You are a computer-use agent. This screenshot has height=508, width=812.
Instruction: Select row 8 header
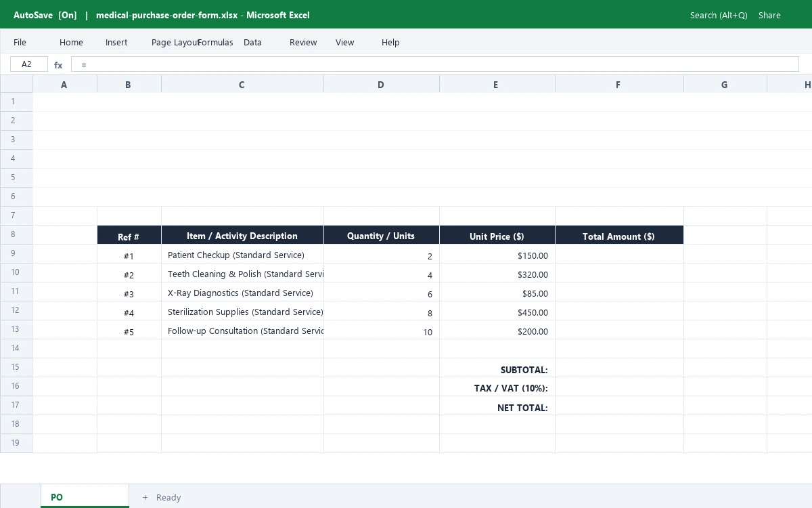[16, 234]
